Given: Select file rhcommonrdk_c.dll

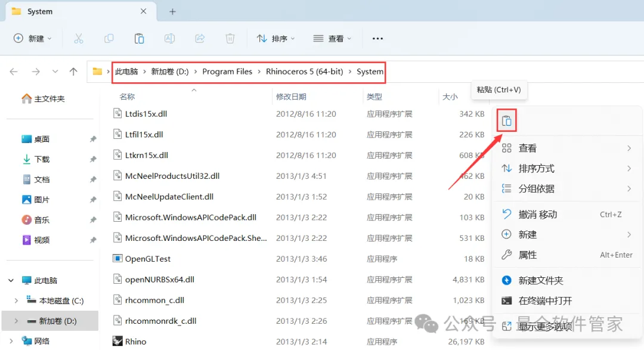Looking at the screenshot, I should click(x=160, y=321).
